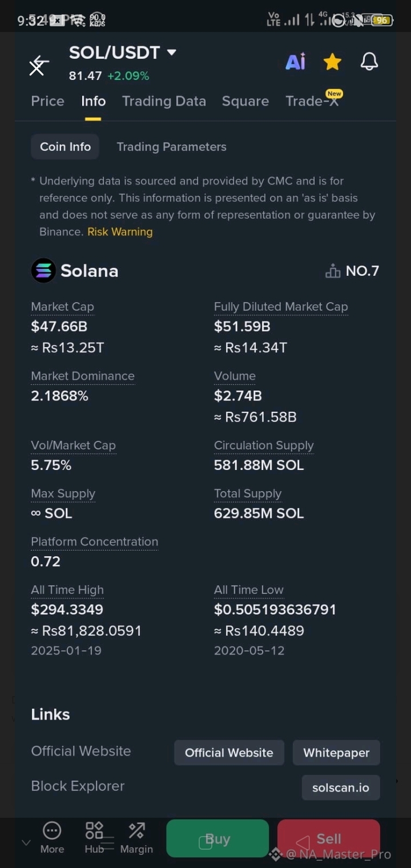
Task: Toggle the favorite star for SOL/USDT
Action: 332,62
